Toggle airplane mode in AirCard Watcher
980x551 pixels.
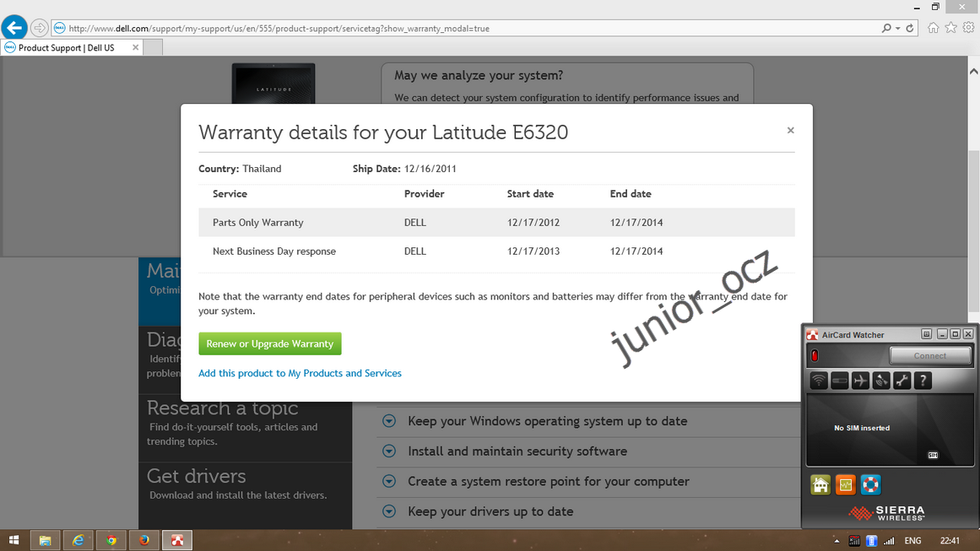coord(860,381)
